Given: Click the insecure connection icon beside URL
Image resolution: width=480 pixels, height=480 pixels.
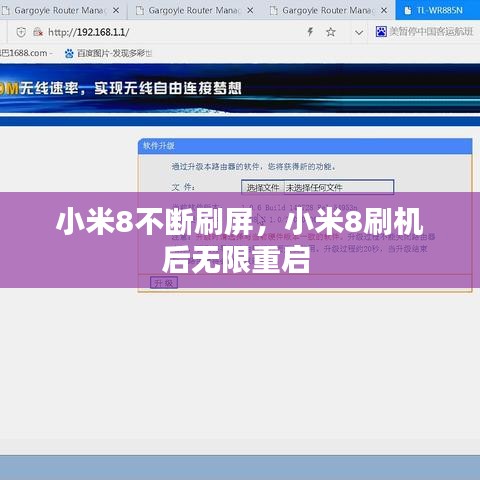Looking at the screenshot, I should point(38,32).
